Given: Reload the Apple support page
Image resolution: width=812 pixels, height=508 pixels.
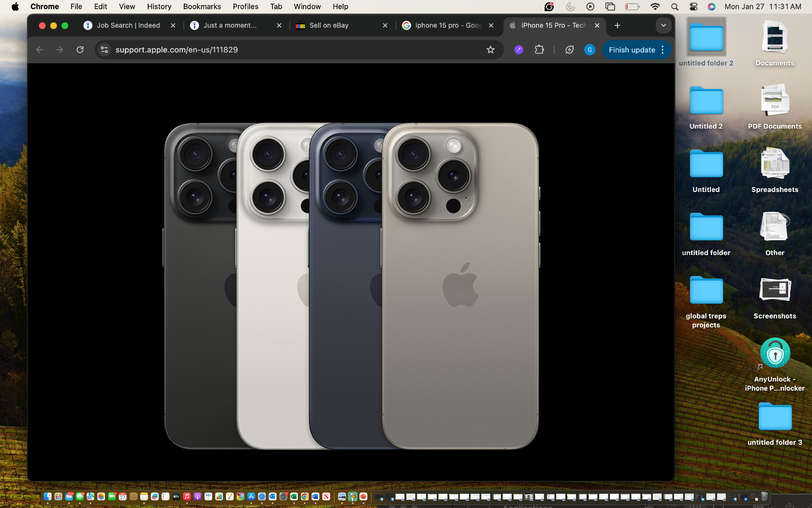Looking at the screenshot, I should click(x=80, y=50).
